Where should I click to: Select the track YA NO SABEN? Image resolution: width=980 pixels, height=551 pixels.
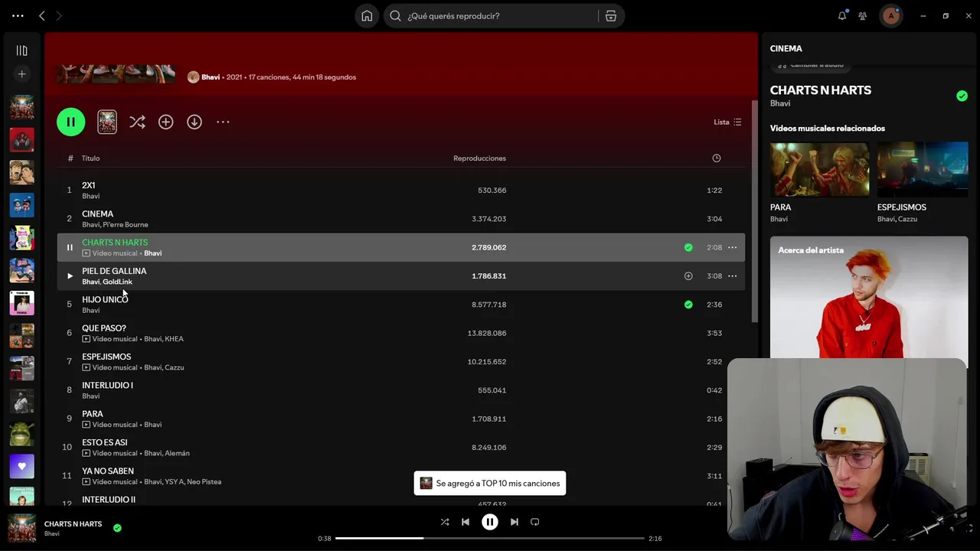[400, 476]
